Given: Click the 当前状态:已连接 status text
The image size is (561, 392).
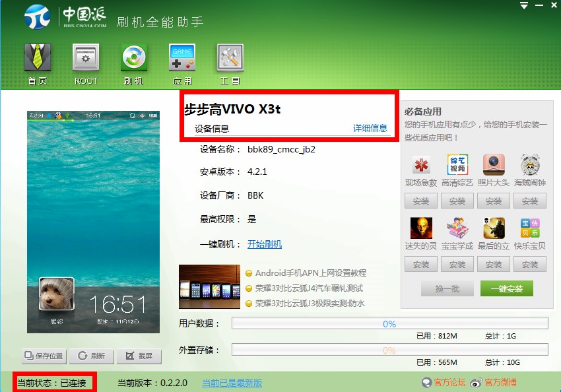Looking at the screenshot, I should (x=51, y=383).
